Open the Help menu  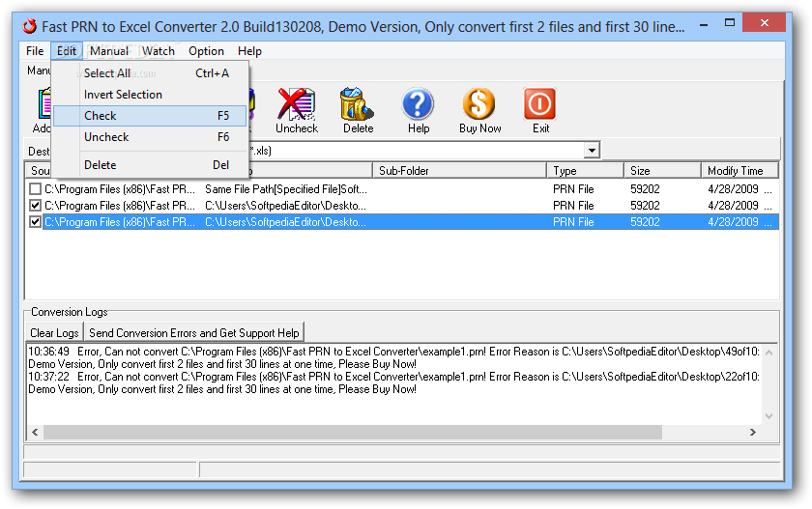249,51
